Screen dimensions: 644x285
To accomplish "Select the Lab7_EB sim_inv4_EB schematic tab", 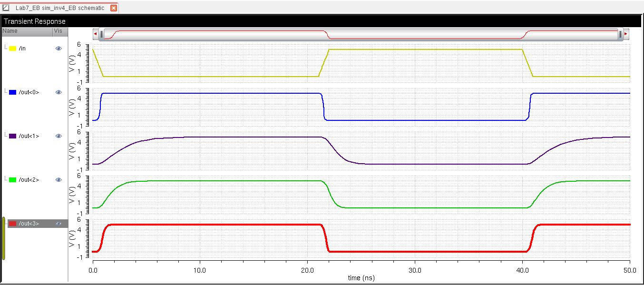I will tap(59, 8).
